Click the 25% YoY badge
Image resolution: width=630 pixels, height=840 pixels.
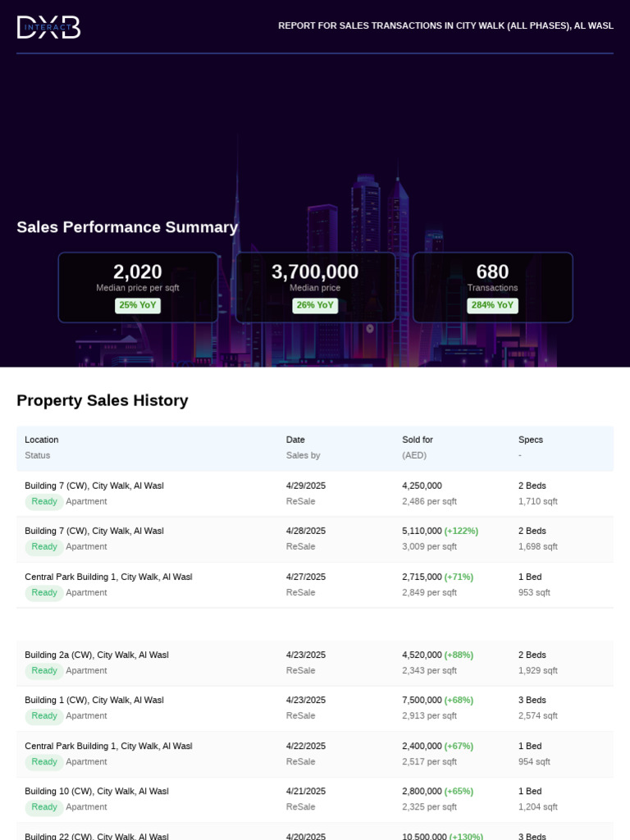point(138,305)
